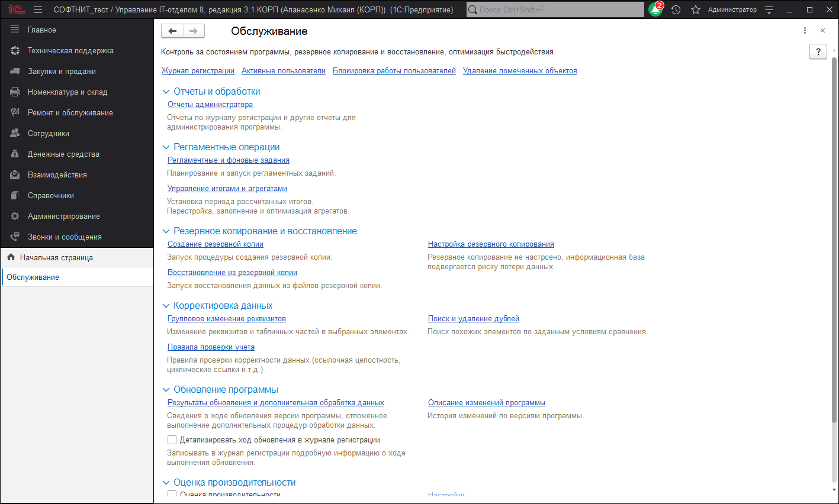Open the Журнал регистрации link

tap(198, 71)
